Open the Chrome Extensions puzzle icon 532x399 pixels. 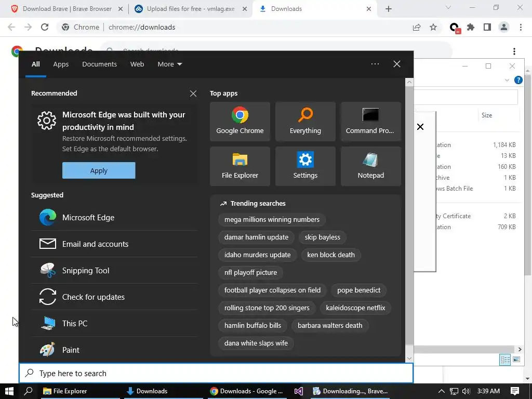click(x=471, y=27)
